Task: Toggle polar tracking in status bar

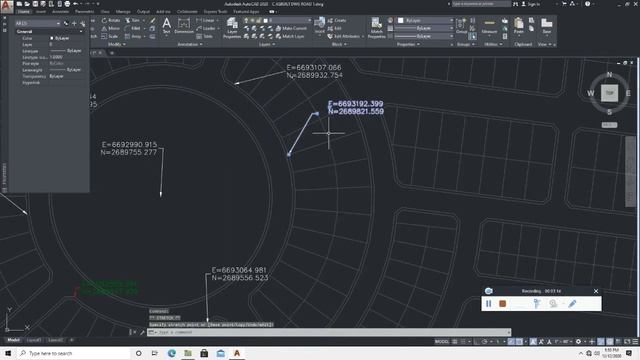Action: (x=485, y=342)
